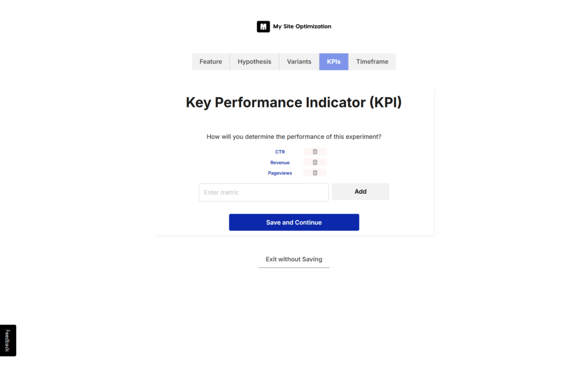Select the KPIs tab
Image resolution: width=588 pixels, height=383 pixels.
(334, 61)
